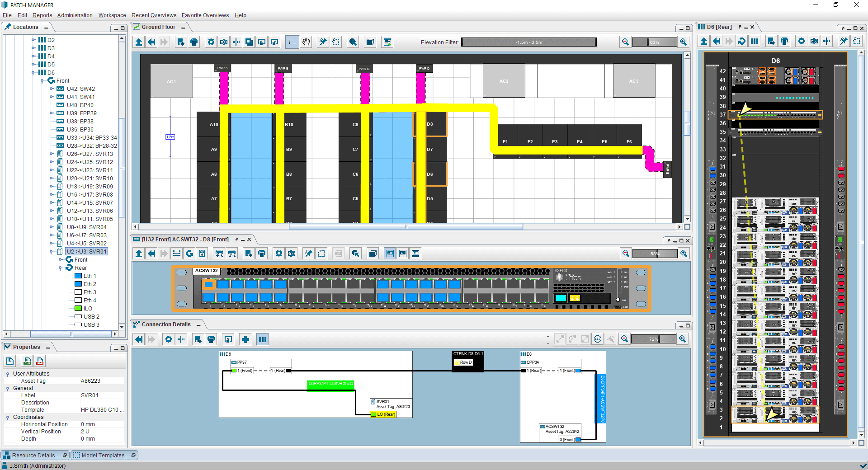
Task: Select the middle rack view mode in ACSWT32 toolbar
Action: coord(402,254)
